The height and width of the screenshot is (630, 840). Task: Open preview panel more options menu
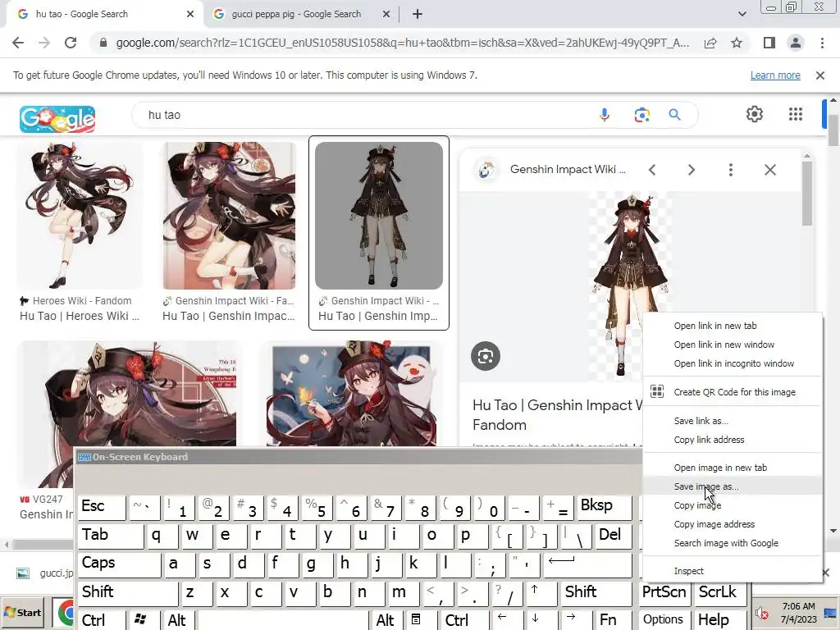[730, 170]
